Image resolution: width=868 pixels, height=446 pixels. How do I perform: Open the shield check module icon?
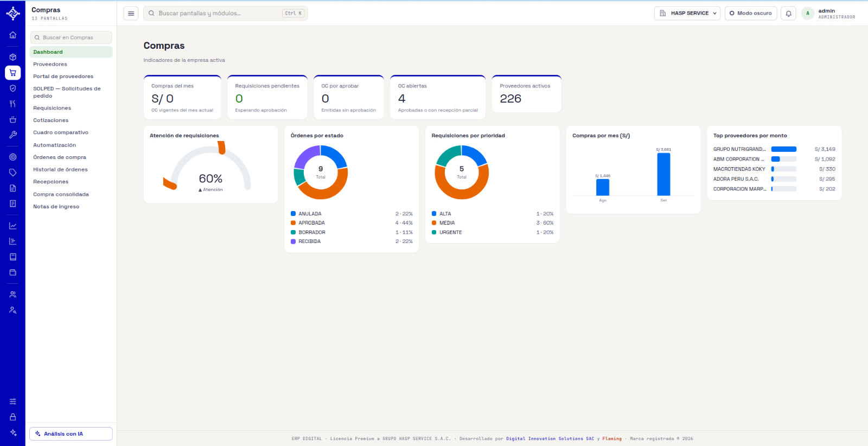coord(12,88)
